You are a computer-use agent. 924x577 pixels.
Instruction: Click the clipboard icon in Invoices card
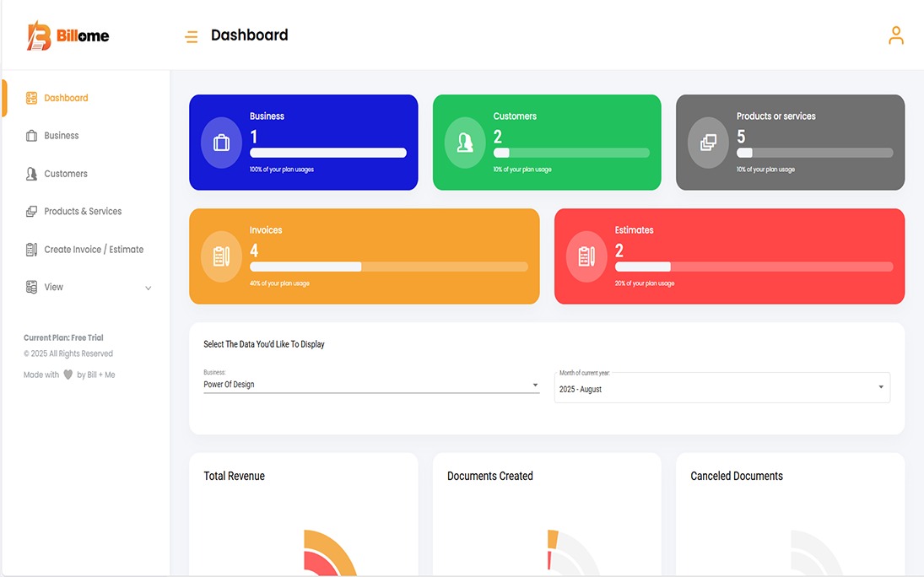point(221,256)
